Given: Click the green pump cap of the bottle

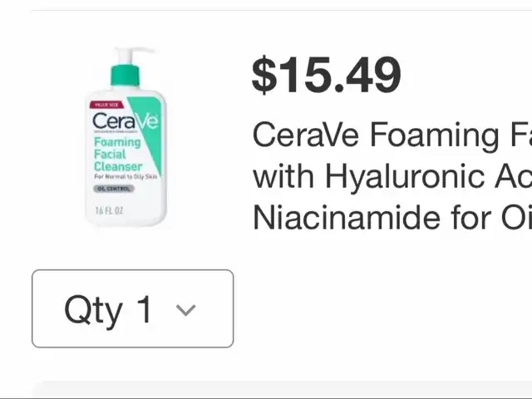Looking at the screenshot, I should 126,75.
